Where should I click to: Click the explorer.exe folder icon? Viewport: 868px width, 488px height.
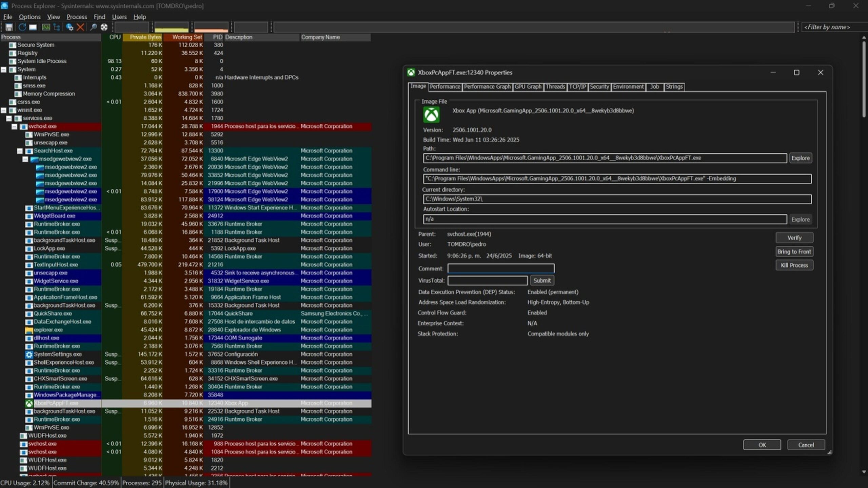click(29, 330)
